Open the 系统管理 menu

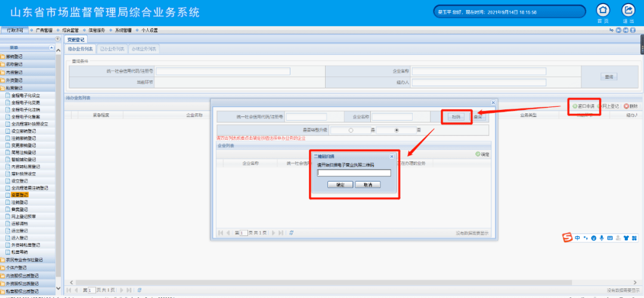tap(122, 30)
